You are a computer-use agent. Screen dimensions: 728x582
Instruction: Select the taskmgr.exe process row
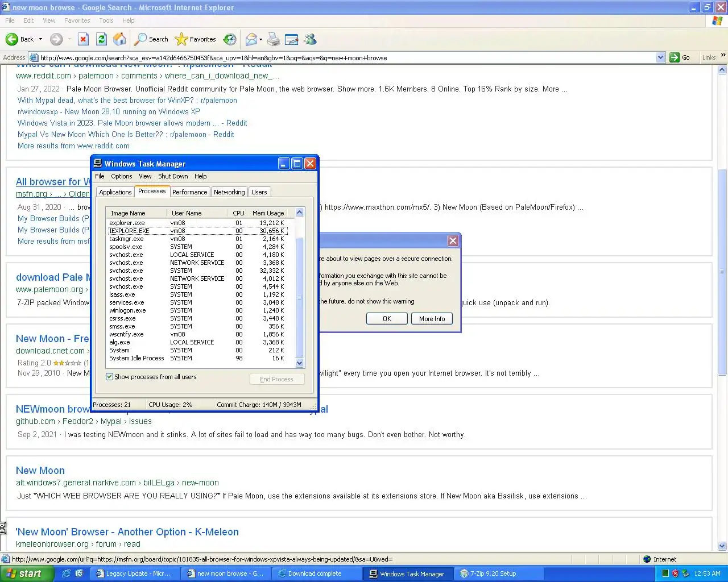(197, 239)
